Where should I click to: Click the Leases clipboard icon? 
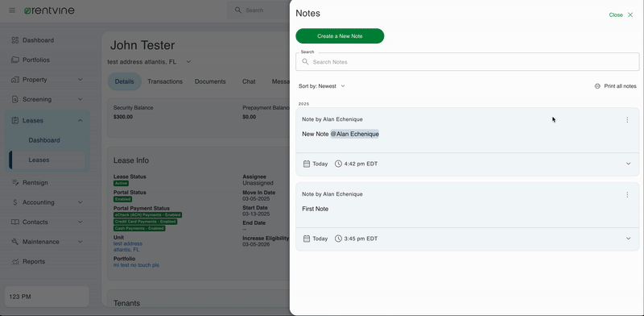pos(15,121)
